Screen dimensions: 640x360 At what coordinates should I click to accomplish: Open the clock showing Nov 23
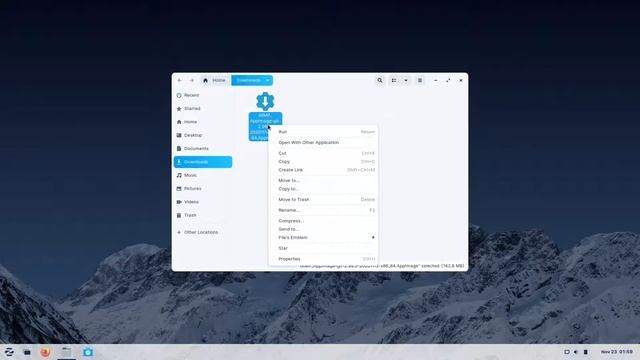pyautogui.click(x=617, y=352)
